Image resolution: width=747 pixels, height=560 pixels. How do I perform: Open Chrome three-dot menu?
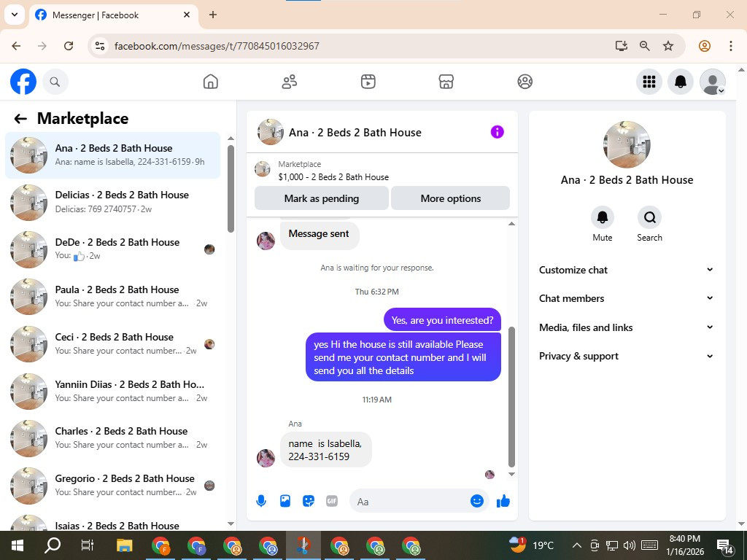[731, 46]
